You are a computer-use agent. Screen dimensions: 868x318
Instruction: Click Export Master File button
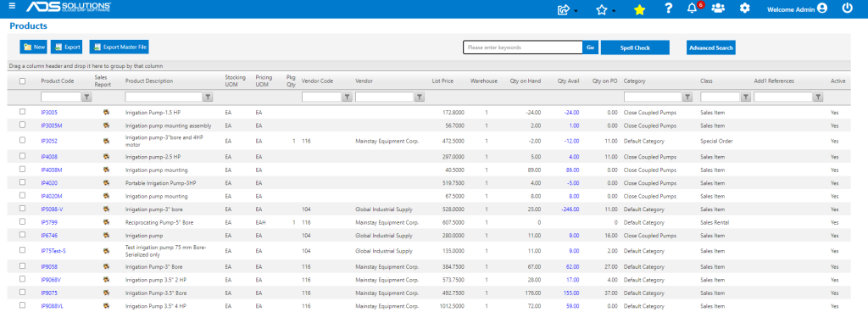[x=120, y=47]
